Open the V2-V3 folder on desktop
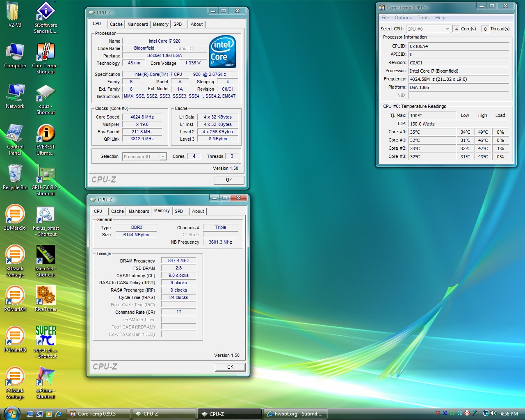This screenshot has height=420, width=525. click(15, 14)
